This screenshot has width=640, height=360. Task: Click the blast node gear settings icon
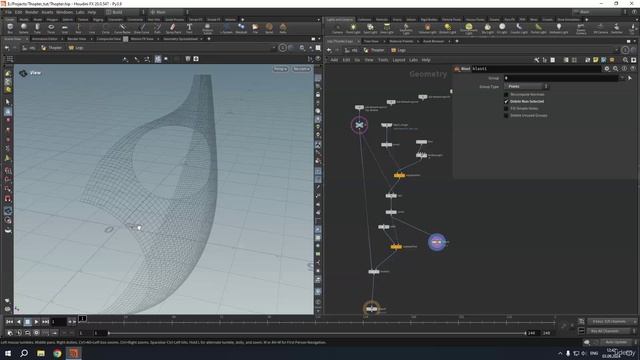[x=607, y=69]
